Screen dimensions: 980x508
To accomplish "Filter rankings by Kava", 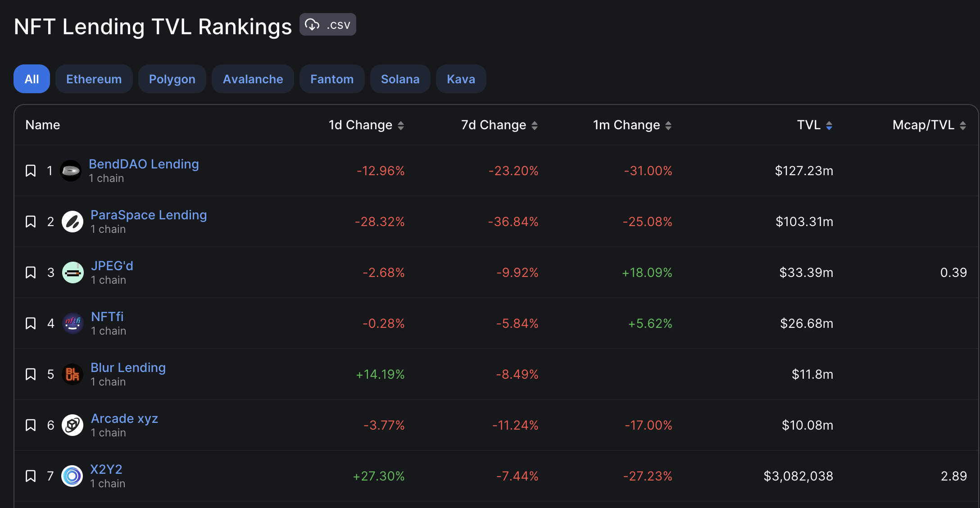I will (461, 79).
